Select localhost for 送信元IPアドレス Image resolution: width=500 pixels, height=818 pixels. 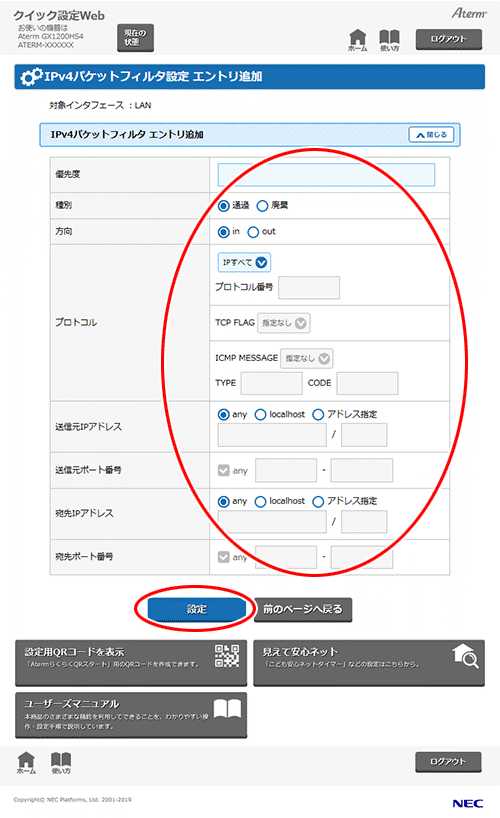260,414
